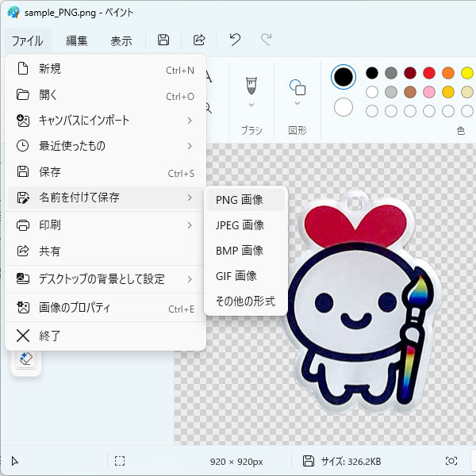Screen dimensions: 476x476
Task: Choose 新規 (New) from File menu
Action: 105,68
